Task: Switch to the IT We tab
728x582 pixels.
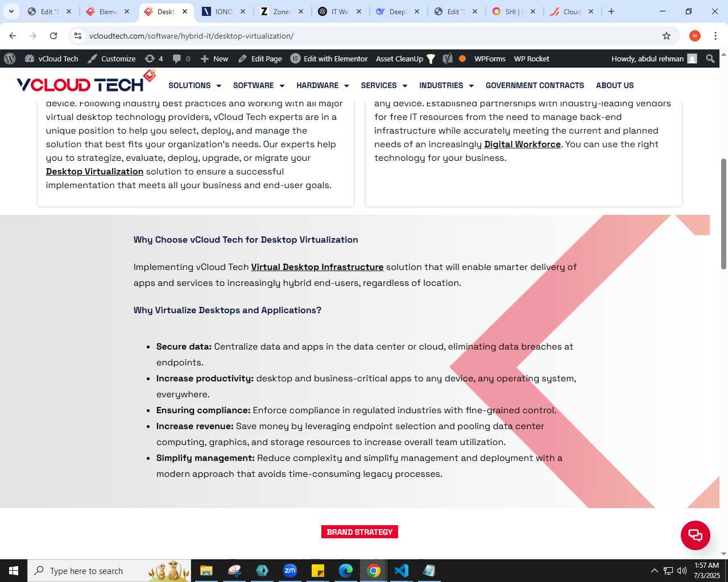Action: click(340, 11)
